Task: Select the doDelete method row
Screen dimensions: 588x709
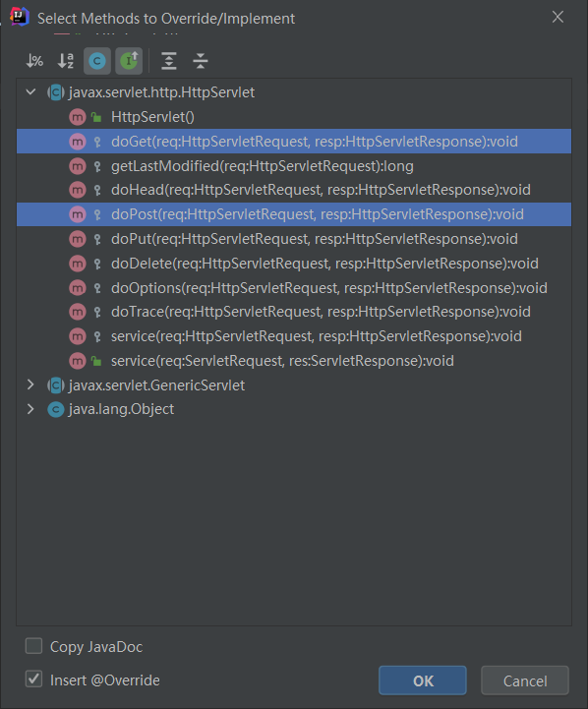Action: (x=294, y=264)
